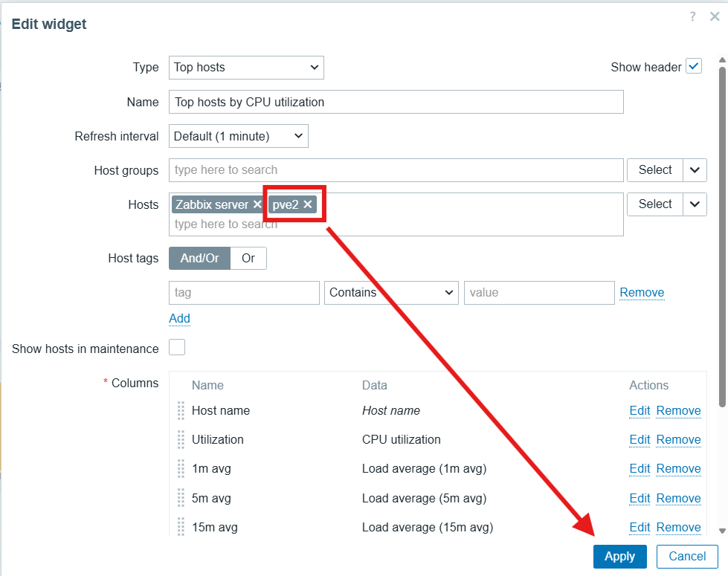Viewport: 728px width, 576px height.
Task: Switch host tags mode to Or
Action: click(248, 258)
